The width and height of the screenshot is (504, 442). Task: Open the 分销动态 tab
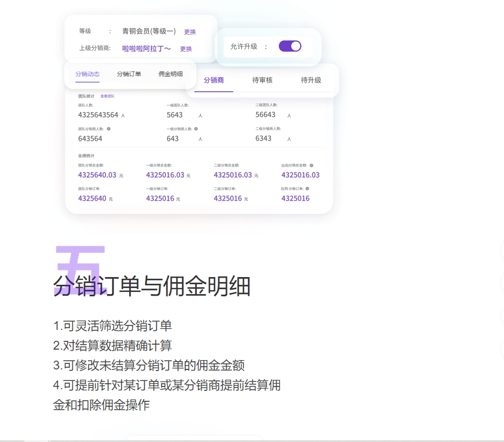tap(87, 74)
